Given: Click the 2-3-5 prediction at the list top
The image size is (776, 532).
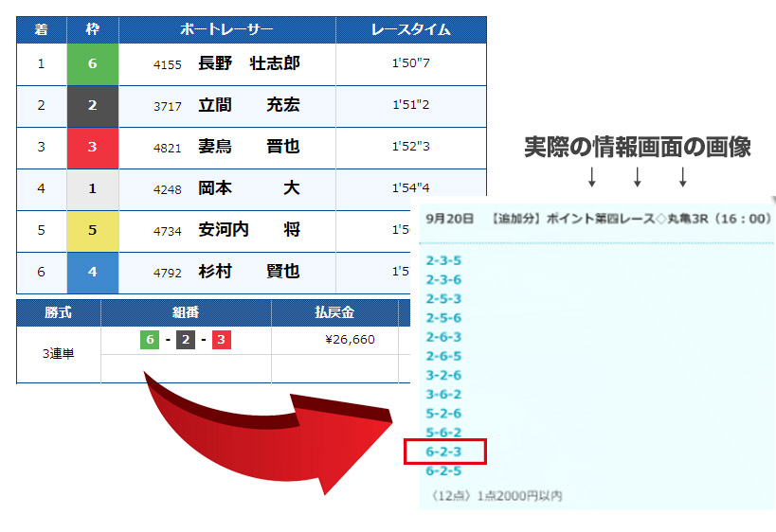Looking at the screenshot, I should [x=443, y=260].
